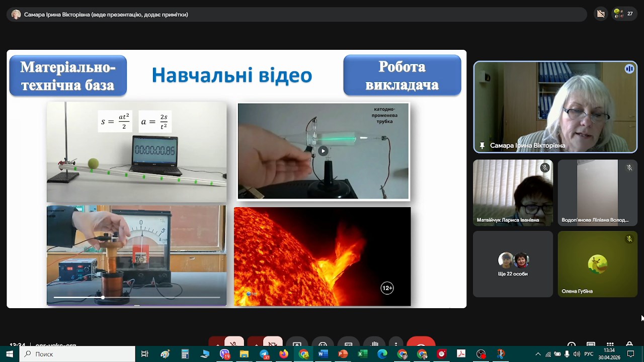Open Excel from the taskbar
The width and height of the screenshot is (644, 362).
[363, 354]
